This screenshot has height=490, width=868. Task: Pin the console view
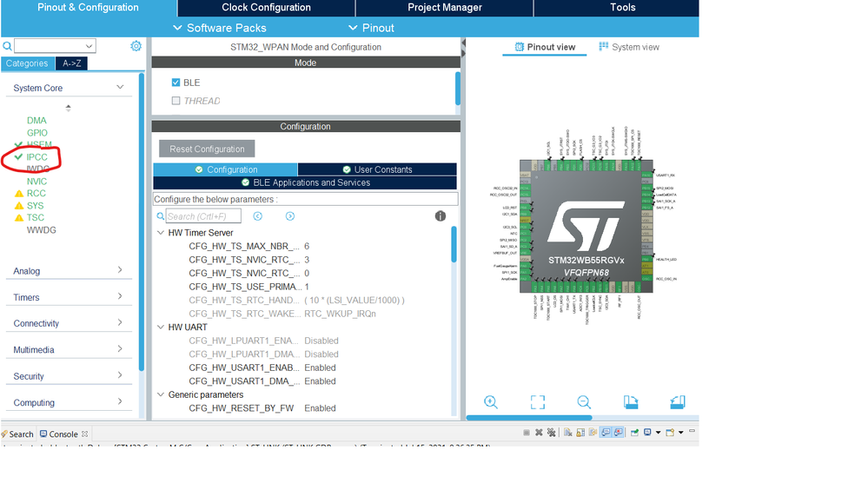click(x=634, y=433)
